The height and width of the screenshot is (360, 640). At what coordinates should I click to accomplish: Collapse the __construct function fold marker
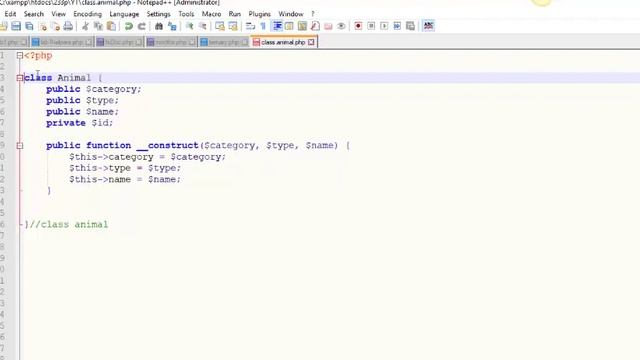(20, 146)
